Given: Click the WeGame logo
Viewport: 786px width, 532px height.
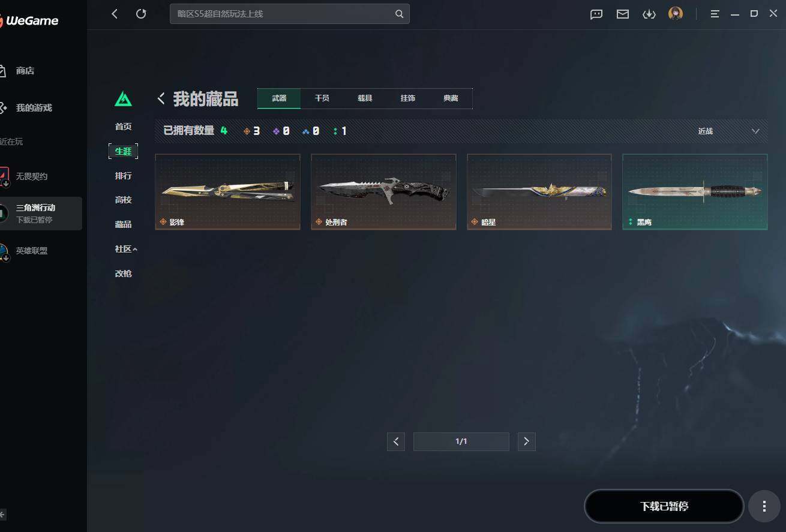Looking at the screenshot, I should tap(29, 21).
